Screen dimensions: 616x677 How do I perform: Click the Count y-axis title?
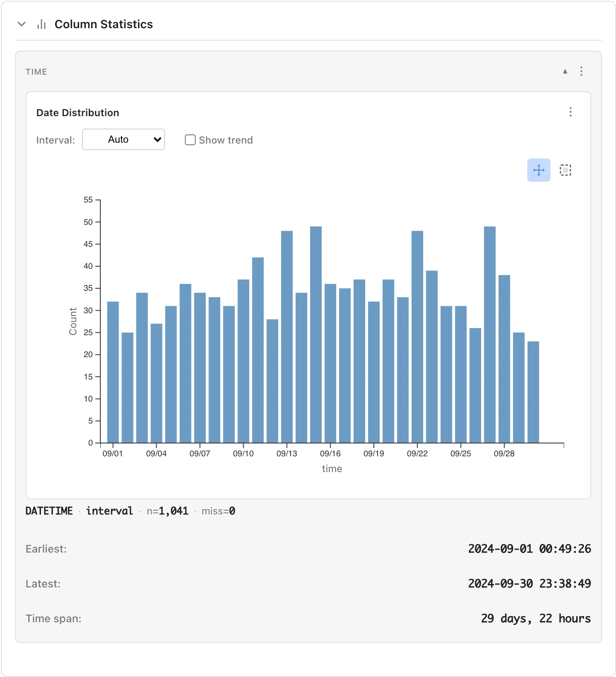tap(73, 321)
